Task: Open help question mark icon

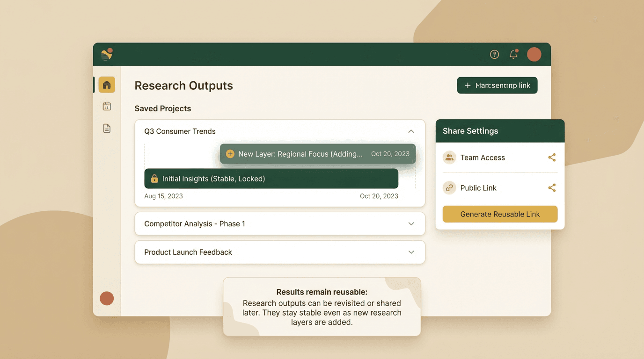Action: (494, 54)
